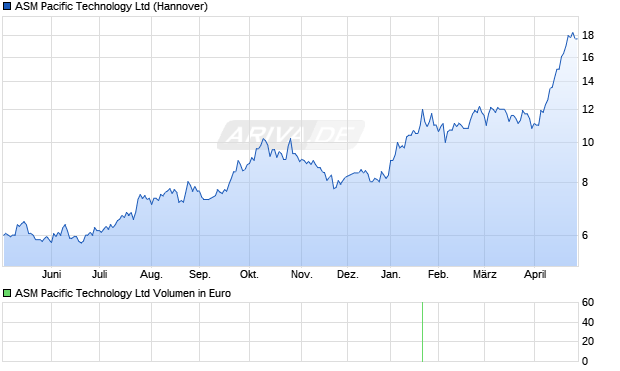Click the volume axis value 60
The image size is (620, 371).
[588, 302]
